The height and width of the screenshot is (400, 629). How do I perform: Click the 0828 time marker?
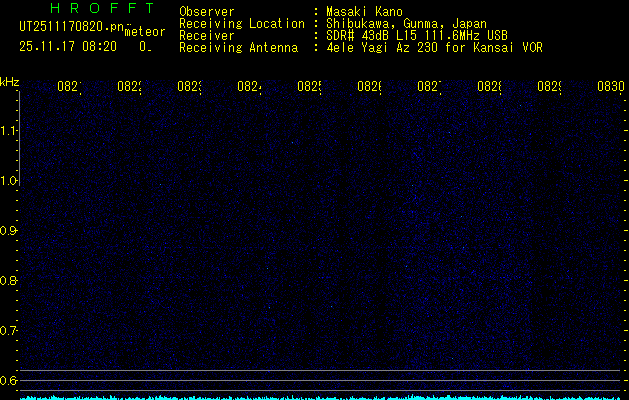pyautogui.click(x=489, y=86)
